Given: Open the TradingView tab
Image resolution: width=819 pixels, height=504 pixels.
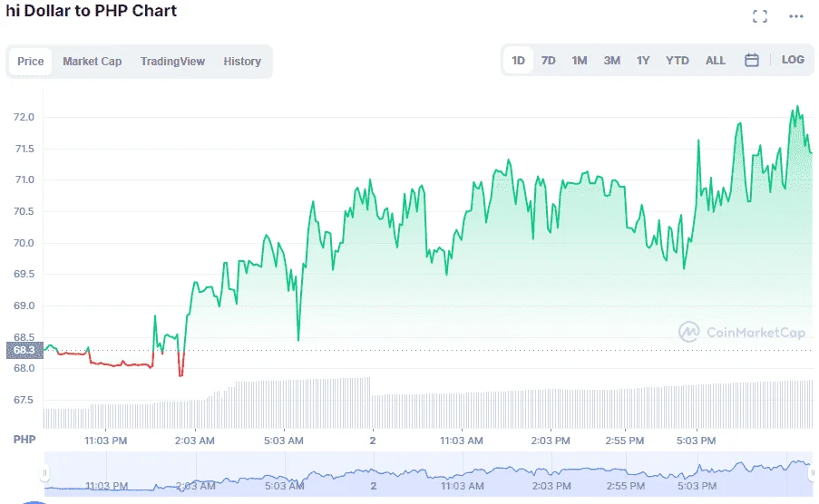Looking at the screenshot, I should click(172, 61).
